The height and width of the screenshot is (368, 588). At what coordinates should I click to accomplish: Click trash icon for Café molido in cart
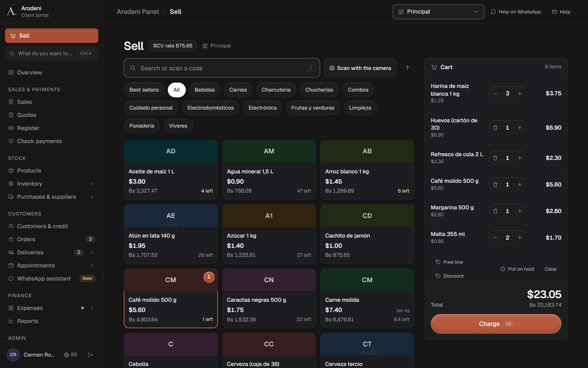(495, 184)
